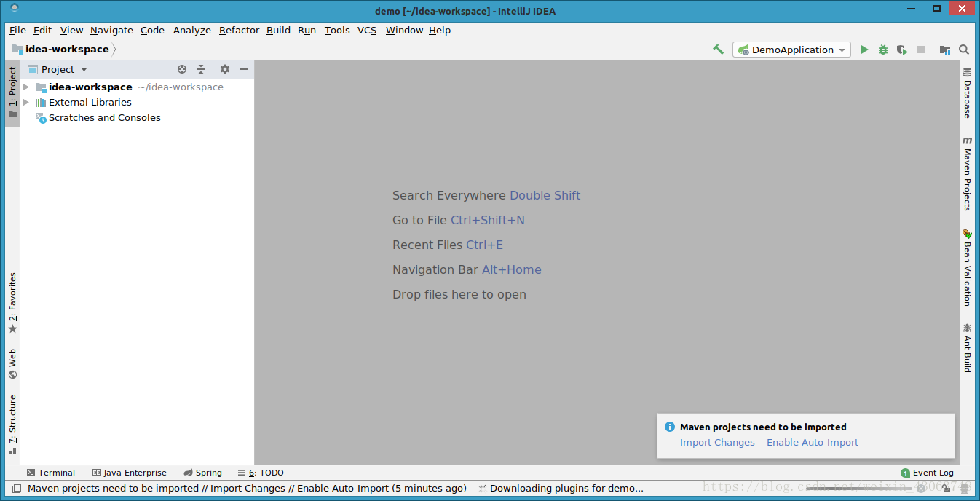
Task: Debug DemoApplication with the bug icon
Action: point(883,50)
